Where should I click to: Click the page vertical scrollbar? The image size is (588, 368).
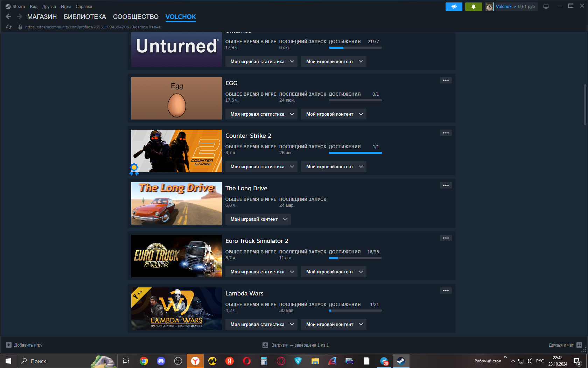pyautogui.click(x=585, y=104)
